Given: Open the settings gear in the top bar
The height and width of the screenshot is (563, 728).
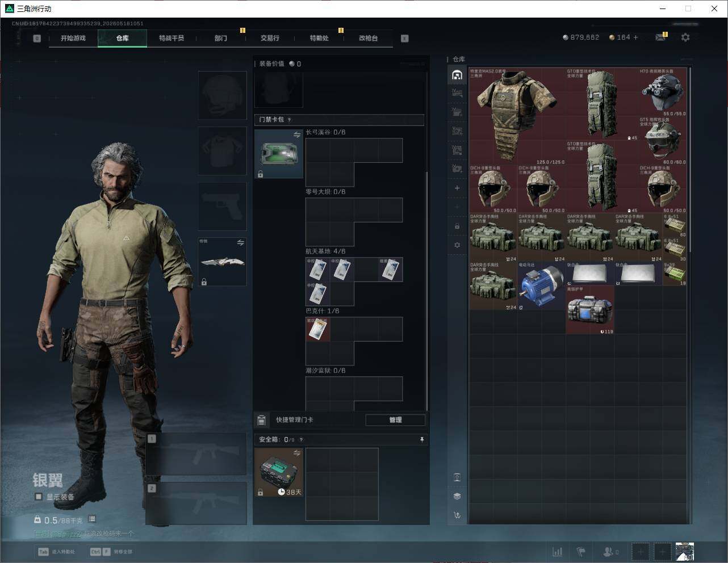Looking at the screenshot, I should click(685, 37).
